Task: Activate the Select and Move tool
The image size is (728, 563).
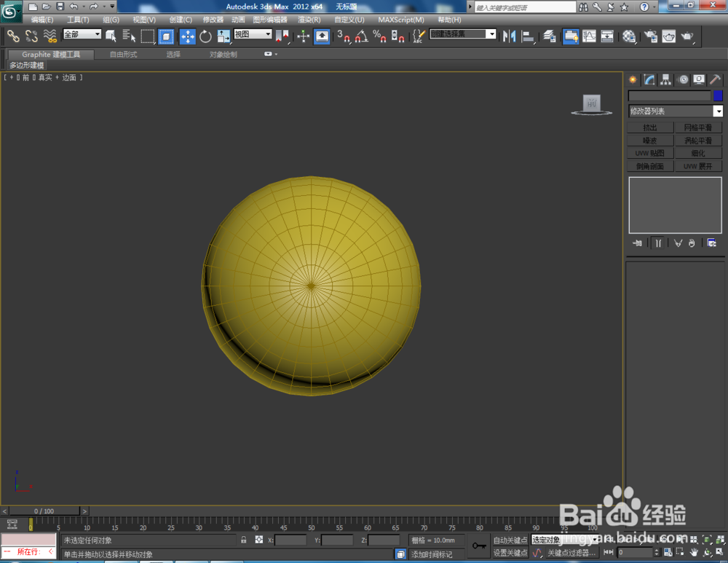Action: tap(188, 36)
